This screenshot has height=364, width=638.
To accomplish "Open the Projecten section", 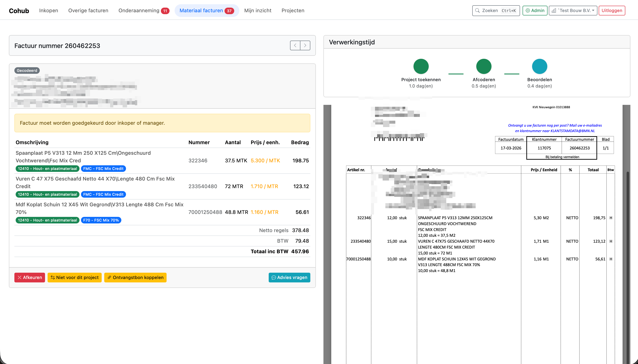I will [293, 11].
